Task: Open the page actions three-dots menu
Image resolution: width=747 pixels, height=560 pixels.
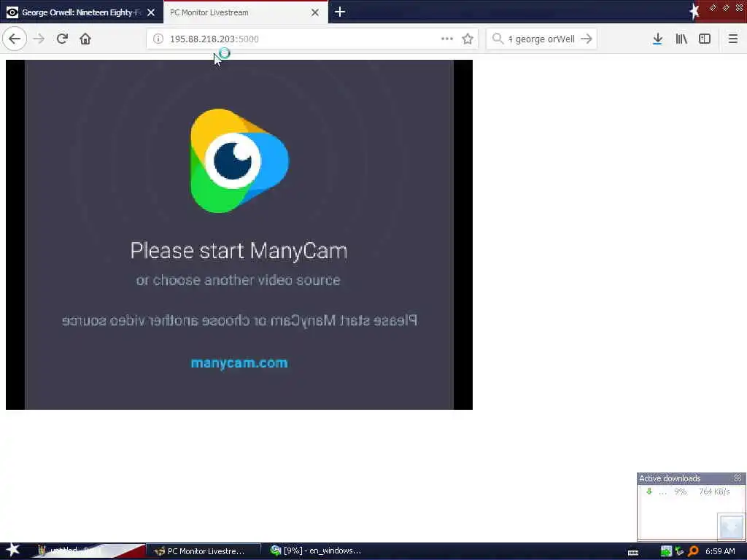Action: click(447, 39)
